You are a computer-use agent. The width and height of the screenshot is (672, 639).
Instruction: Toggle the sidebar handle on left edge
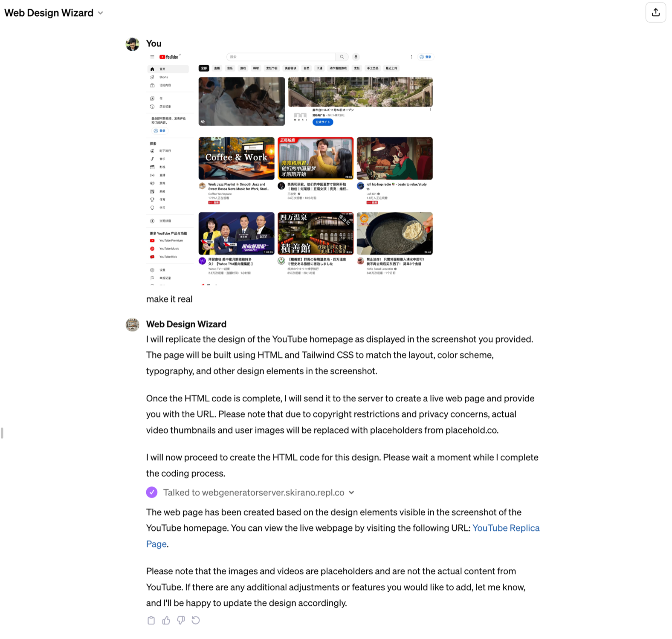pos(2,433)
